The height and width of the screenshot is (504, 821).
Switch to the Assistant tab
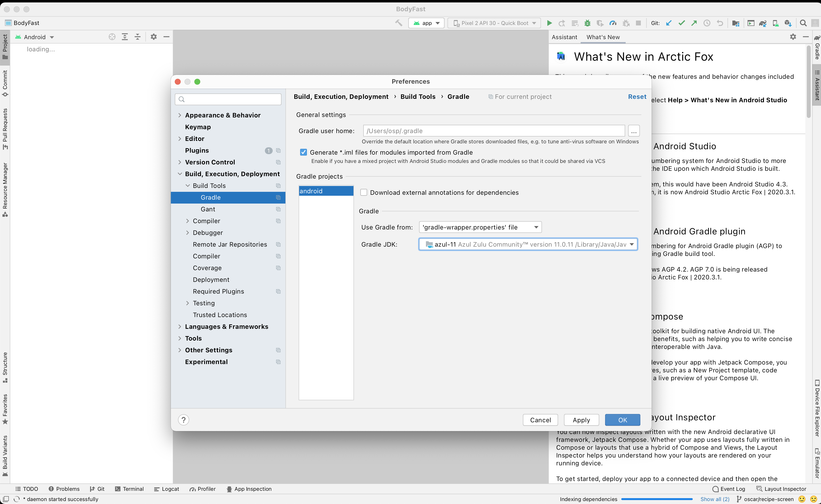[x=564, y=37]
